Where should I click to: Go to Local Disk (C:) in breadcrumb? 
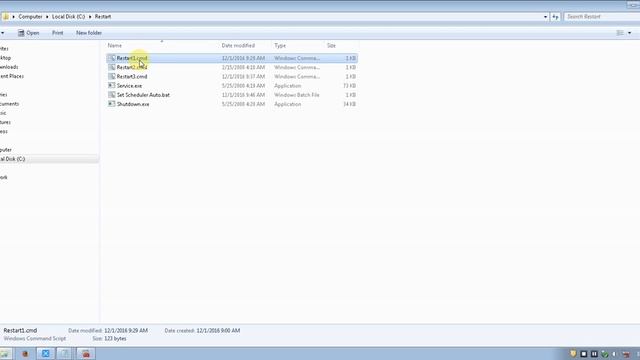pos(69,17)
